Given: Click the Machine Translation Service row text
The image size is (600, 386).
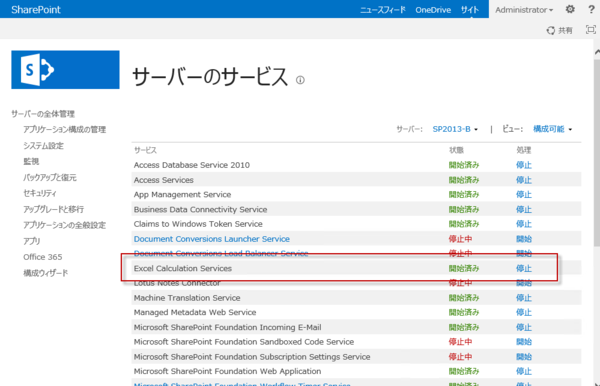Looking at the screenshot, I should point(187,298).
